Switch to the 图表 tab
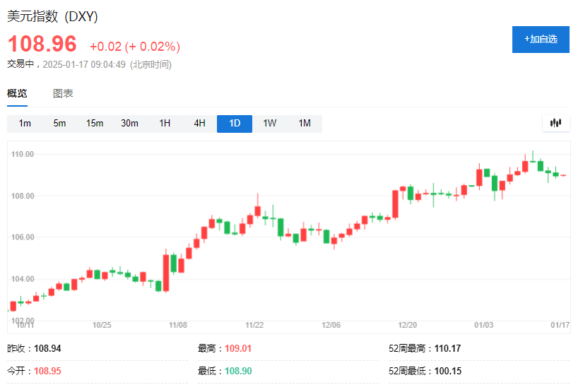 (x=63, y=93)
